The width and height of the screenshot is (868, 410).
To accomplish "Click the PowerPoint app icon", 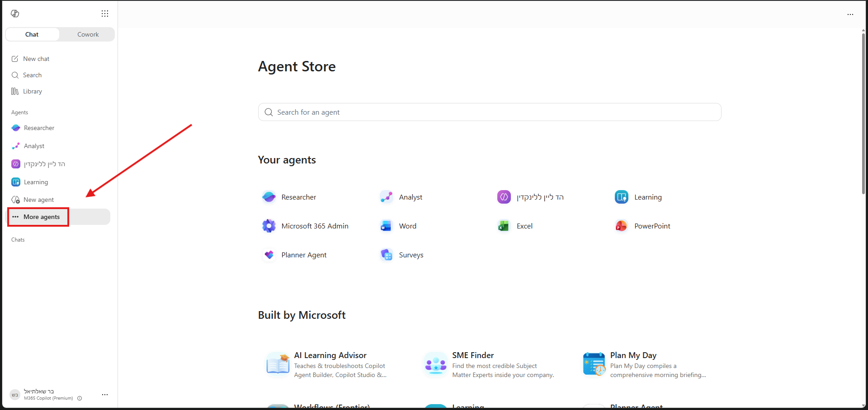I will click(622, 226).
